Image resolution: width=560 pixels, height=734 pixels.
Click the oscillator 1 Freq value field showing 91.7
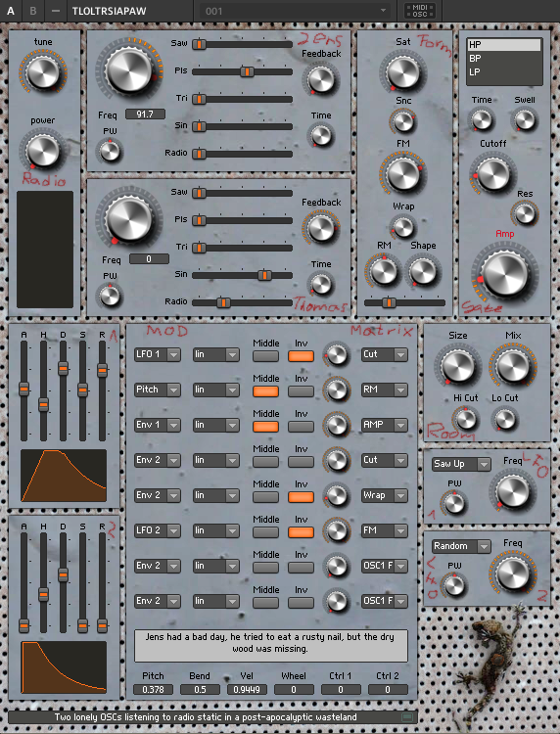145,115
